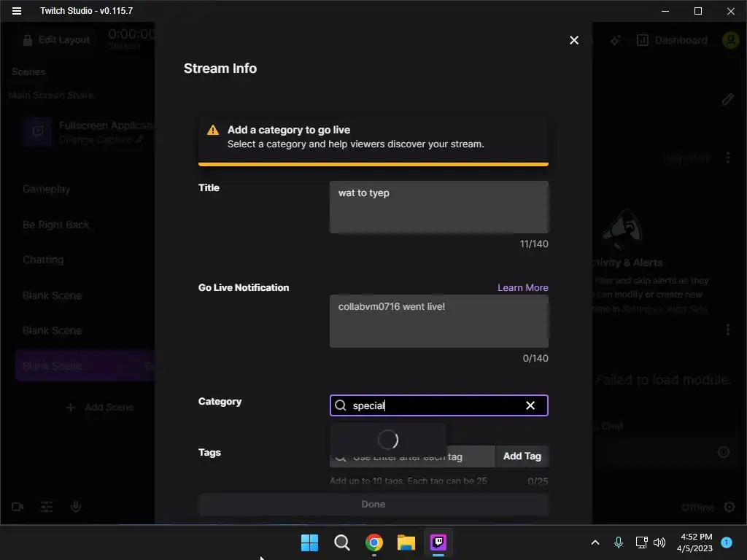The image size is (747, 560).
Task: Open the clock showing 4:52 PM
Action: 694,542
